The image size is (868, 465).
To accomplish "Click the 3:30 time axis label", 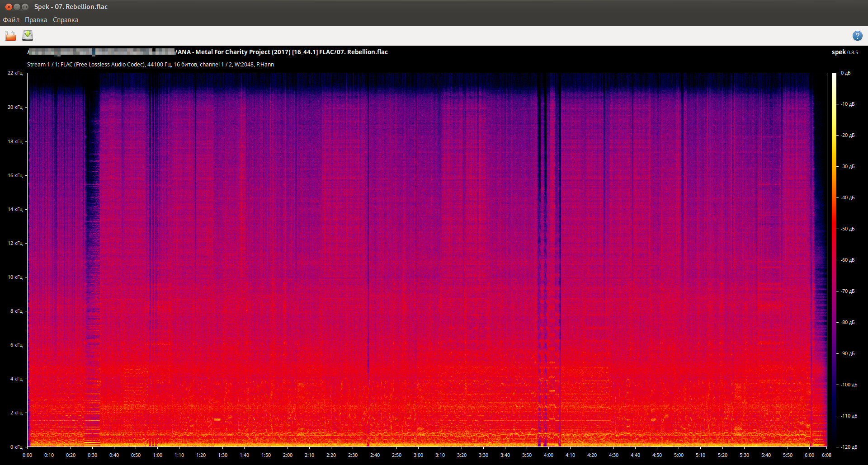I will (484, 455).
